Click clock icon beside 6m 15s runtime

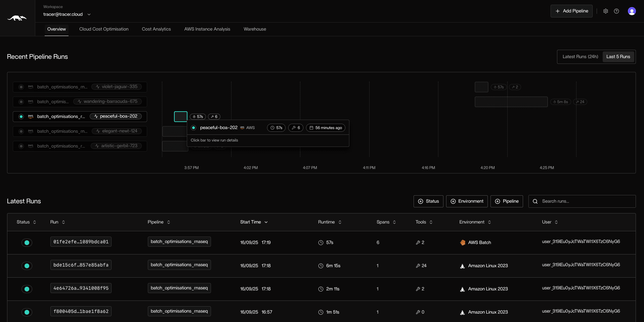click(321, 266)
